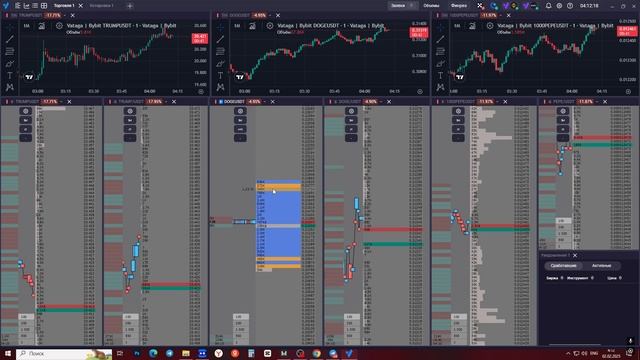Screen dimensions: 640x360
Task: Open the menu item right of Объемы
Action: pos(459,6)
